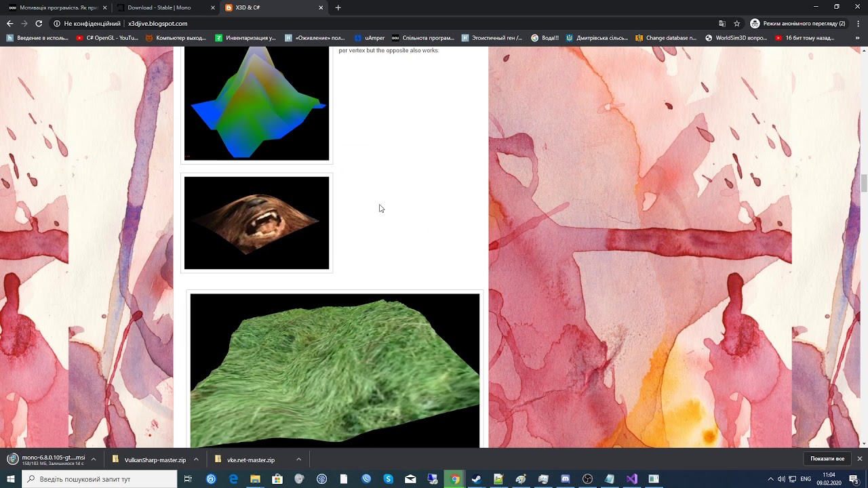Open Microsoft Edge from the taskbar
The height and width of the screenshot is (488, 868).
click(x=233, y=479)
